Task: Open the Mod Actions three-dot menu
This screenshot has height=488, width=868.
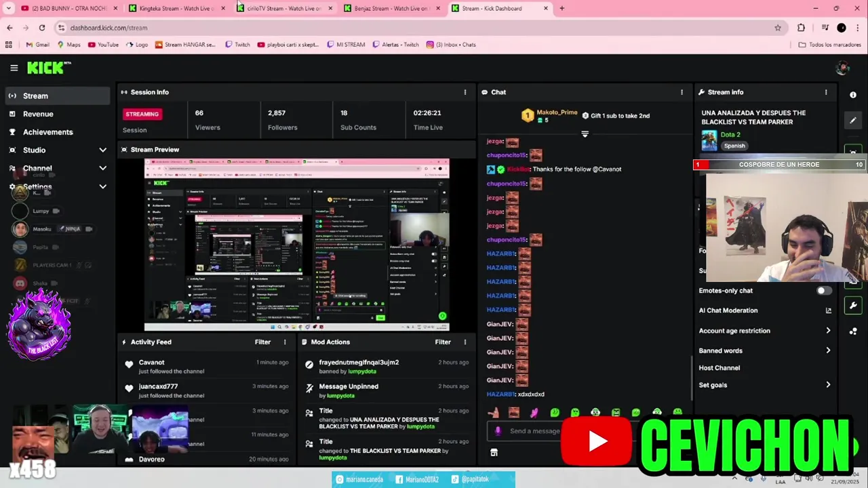Action: coord(465,342)
